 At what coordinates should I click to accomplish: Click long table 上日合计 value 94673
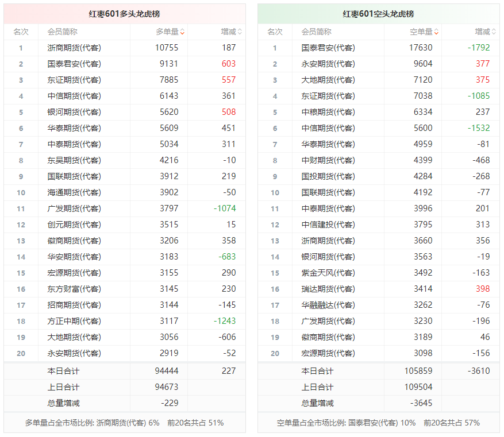pos(167,387)
